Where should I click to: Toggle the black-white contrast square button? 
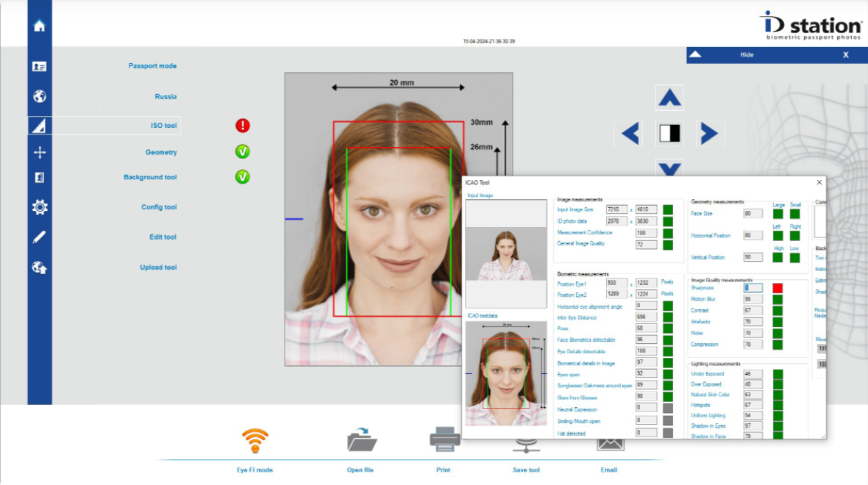[669, 133]
